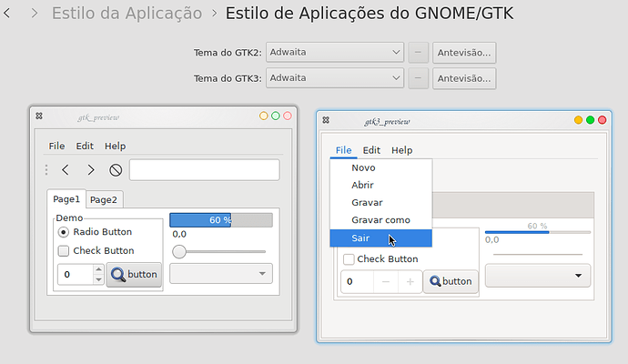
Task: Click the yellow minimize button of gtk3_preview
Action: point(578,120)
